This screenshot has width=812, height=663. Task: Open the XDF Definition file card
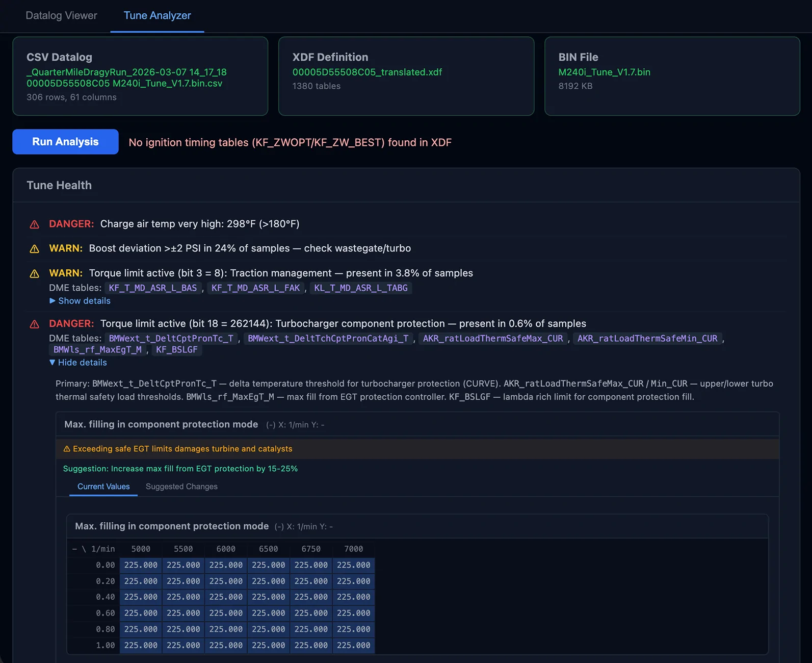coord(406,76)
